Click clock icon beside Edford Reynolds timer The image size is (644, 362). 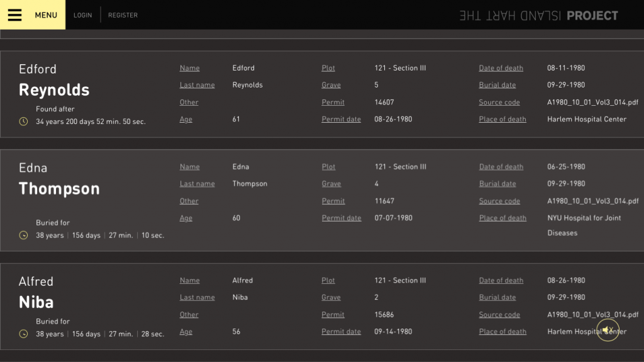click(x=24, y=122)
